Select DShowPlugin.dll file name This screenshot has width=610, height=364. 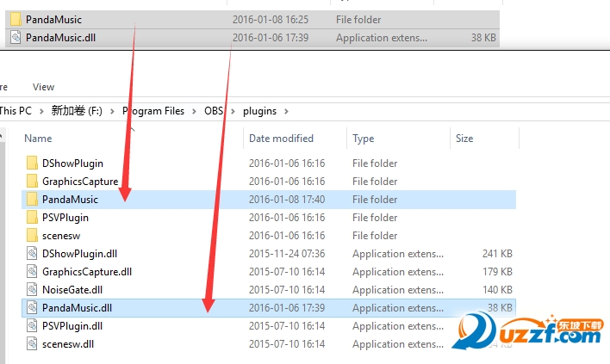[80, 254]
